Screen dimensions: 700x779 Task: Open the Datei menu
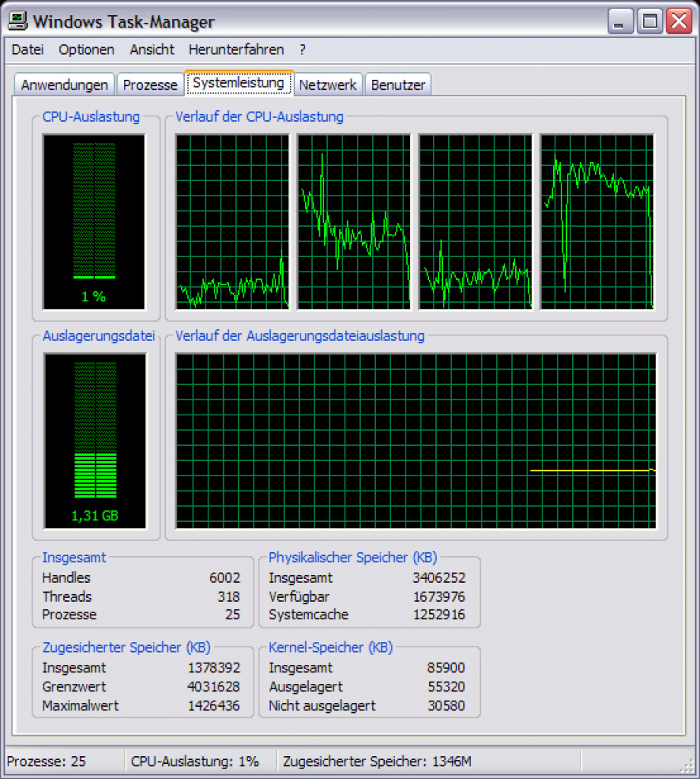[27, 49]
